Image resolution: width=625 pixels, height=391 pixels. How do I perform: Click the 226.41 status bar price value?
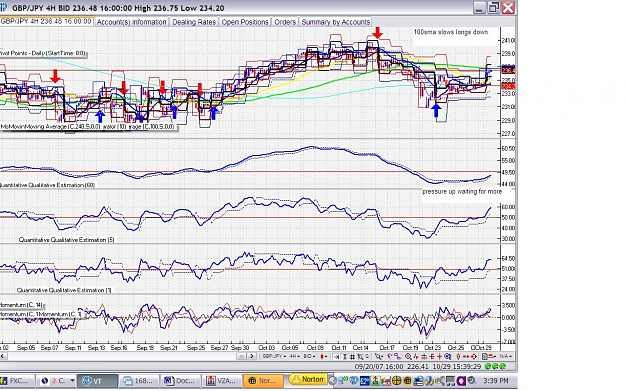click(x=418, y=366)
